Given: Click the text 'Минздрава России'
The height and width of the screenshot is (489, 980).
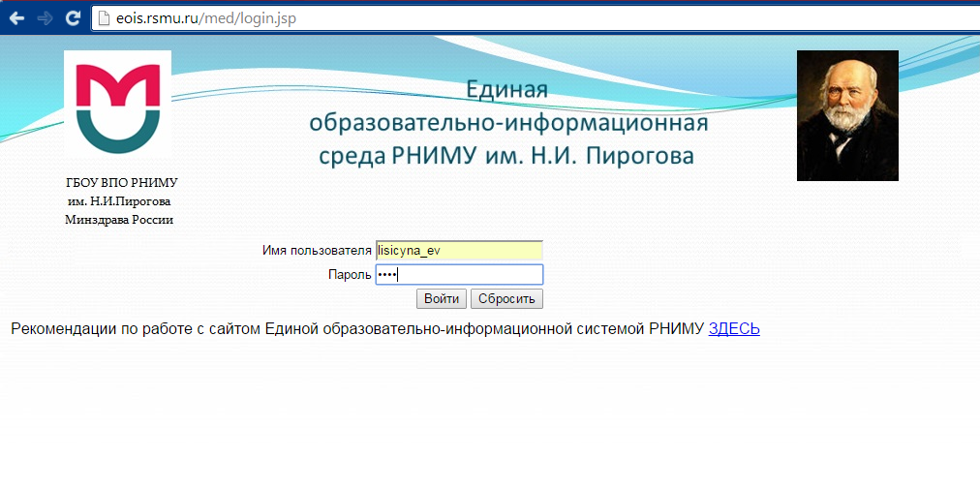Looking at the screenshot, I should 119,220.
